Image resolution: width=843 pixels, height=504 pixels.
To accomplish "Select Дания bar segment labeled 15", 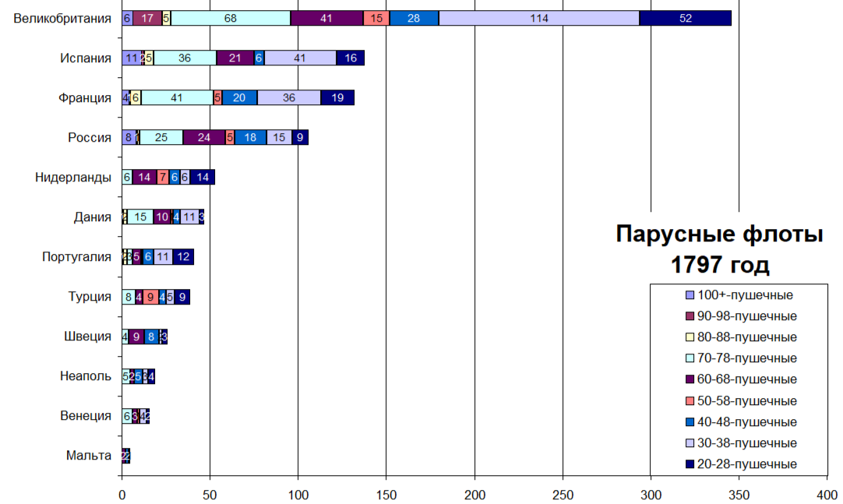I will tap(140, 217).
